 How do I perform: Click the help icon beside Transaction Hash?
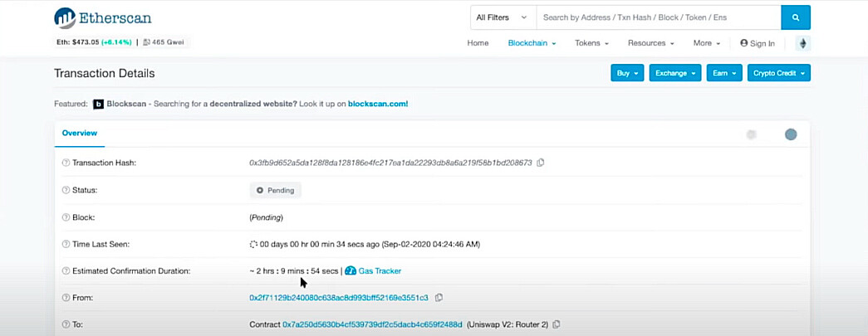tap(66, 163)
